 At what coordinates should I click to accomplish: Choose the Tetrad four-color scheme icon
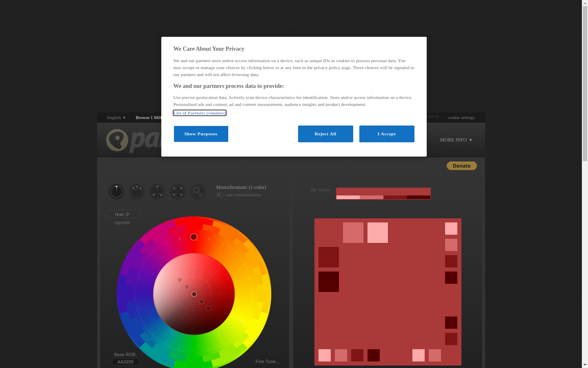coord(178,192)
